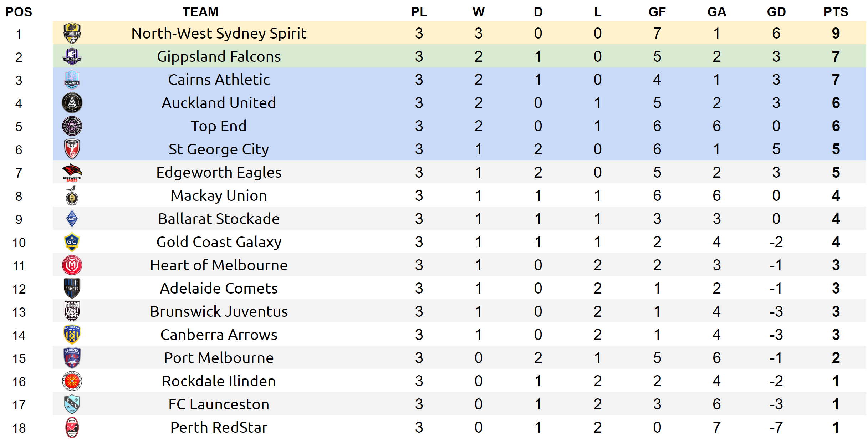The height and width of the screenshot is (448, 868).
Task: Click the St George City red shield
Action: pos(72,149)
